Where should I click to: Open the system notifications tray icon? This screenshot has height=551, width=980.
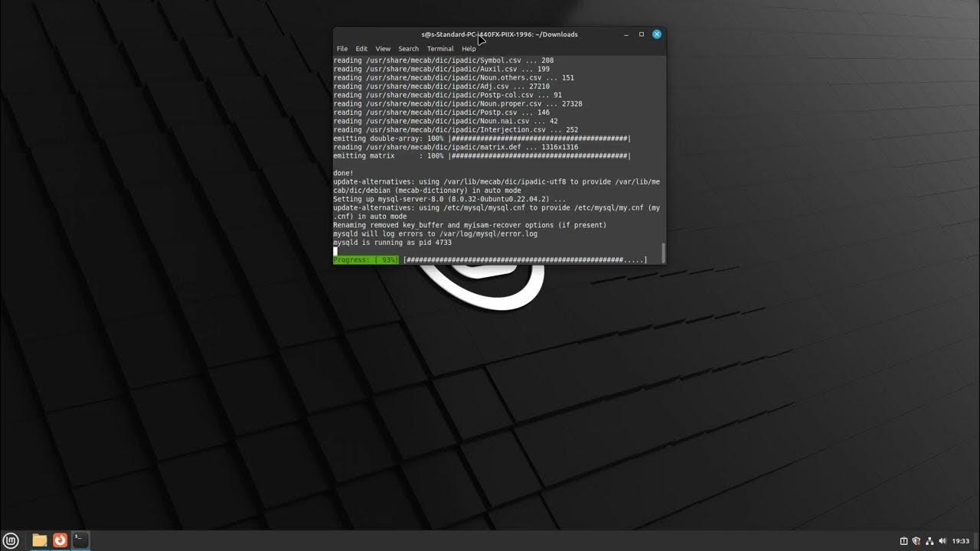coord(903,541)
